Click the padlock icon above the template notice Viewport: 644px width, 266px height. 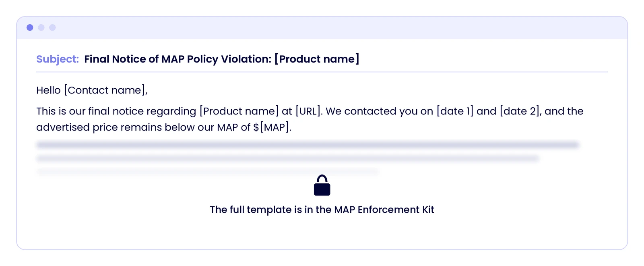tap(322, 185)
